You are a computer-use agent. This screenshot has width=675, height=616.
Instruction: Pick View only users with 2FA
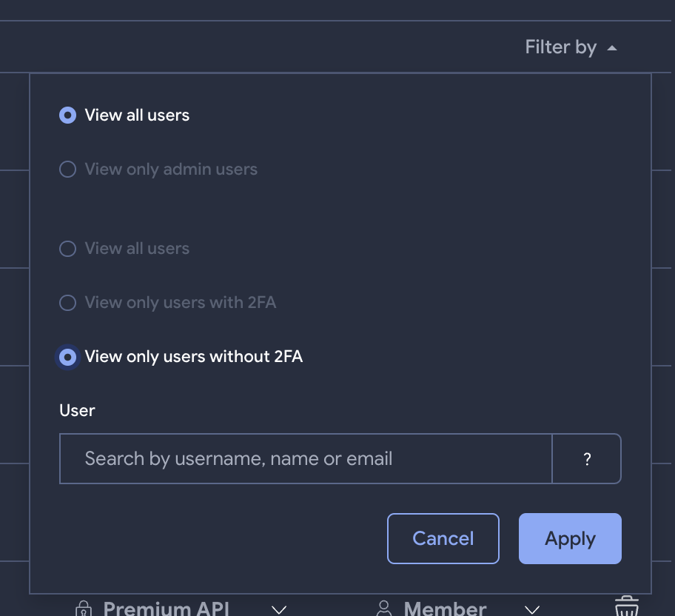point(67,303)
